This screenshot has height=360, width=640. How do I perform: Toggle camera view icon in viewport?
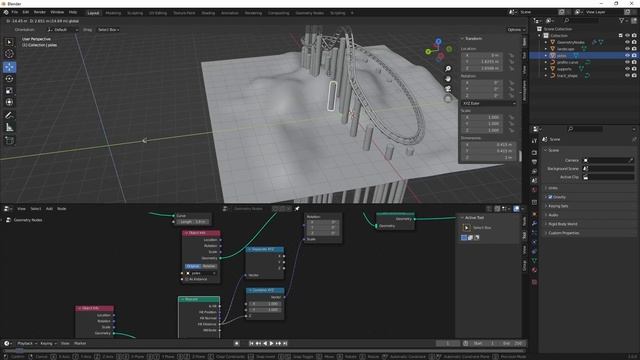click(x=448, y=89)
